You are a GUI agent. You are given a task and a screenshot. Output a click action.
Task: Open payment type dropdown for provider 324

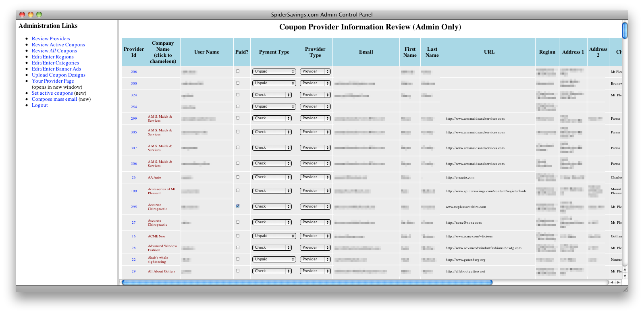pos(272,95)
